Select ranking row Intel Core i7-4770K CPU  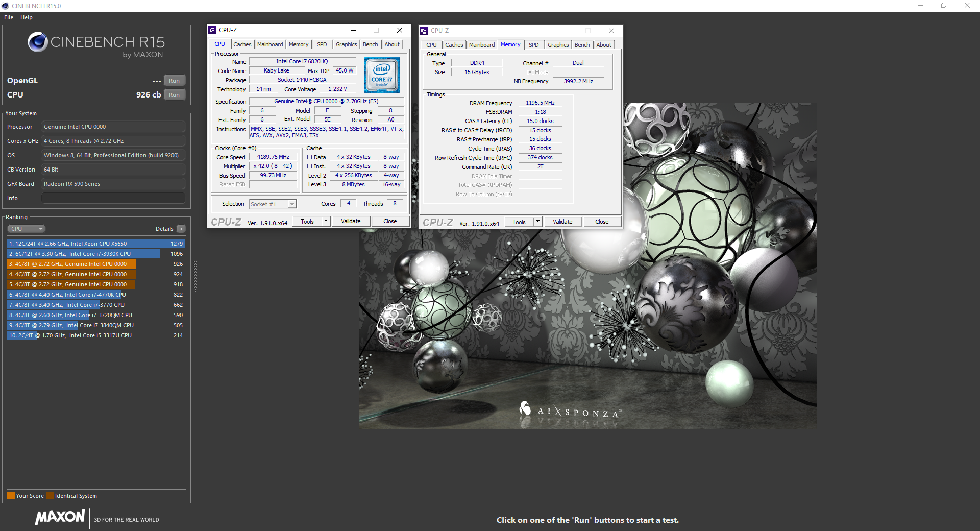96,295
